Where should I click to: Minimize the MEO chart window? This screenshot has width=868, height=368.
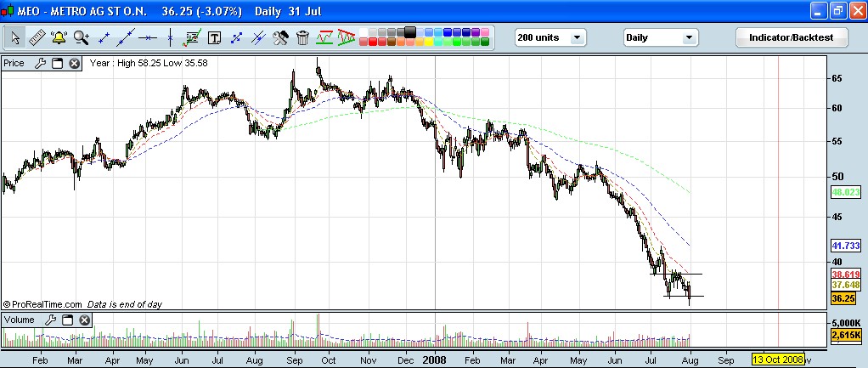(820, 11)
